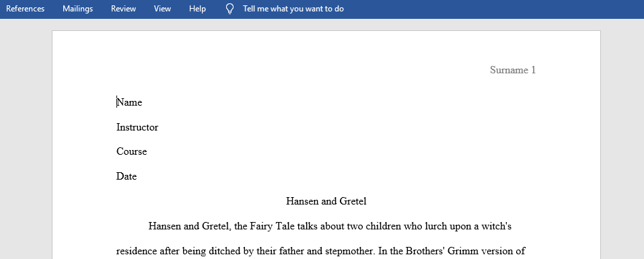
Task: Click the 'Instructor' line
Action: [137, 127]
